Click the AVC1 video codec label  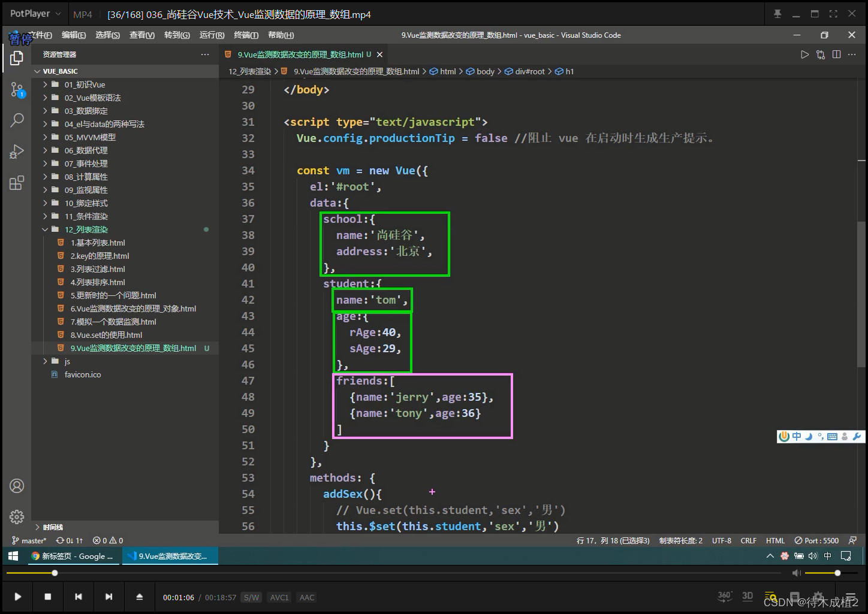tap(279, 597)
